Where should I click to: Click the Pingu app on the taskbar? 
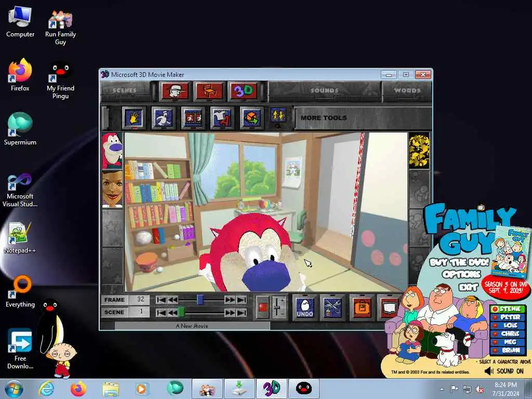[x=303, y=389]
